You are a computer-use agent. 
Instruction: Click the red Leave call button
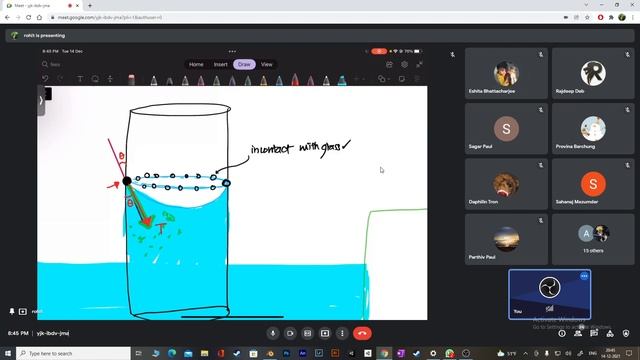coord(362,333)
